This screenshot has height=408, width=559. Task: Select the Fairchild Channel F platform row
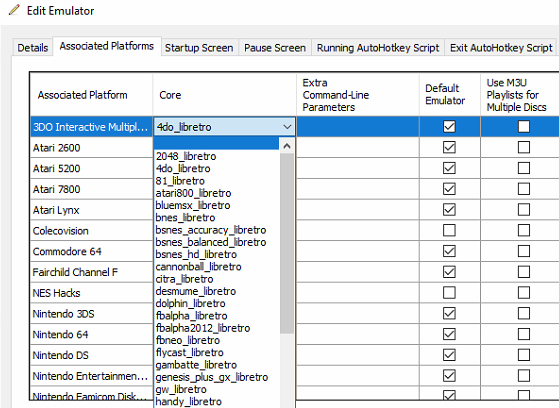coord(92,272)
